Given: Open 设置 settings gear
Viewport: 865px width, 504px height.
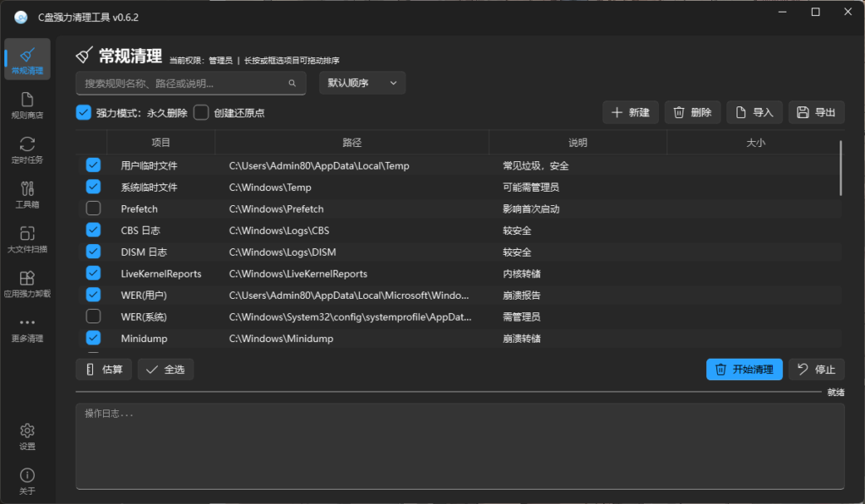Looking at the screenshot, I should [x=27, y=436].
